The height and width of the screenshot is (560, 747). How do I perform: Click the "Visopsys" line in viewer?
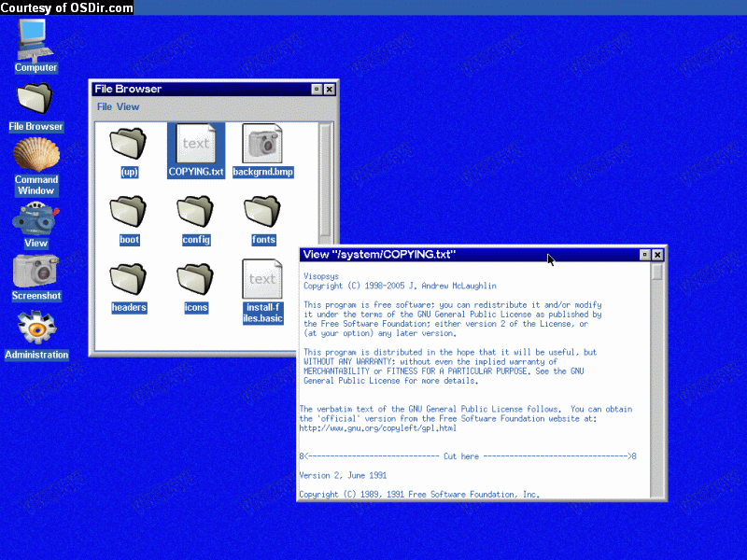(321, 276)
